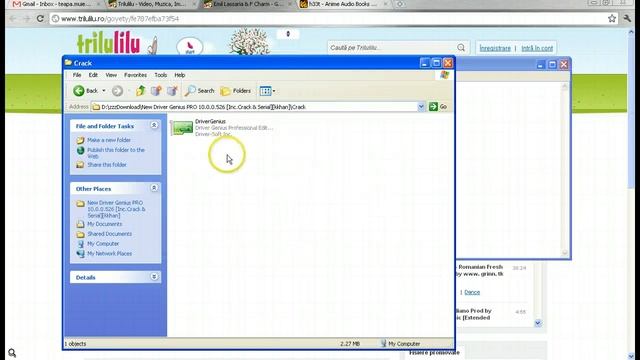Open New Driver Genius PRO parent folder link

click(x=116, y=209)
